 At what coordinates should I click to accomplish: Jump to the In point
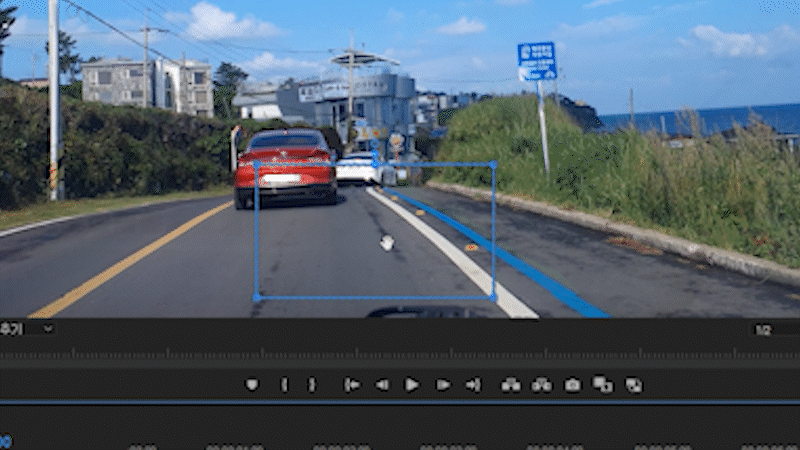(352, 385)
